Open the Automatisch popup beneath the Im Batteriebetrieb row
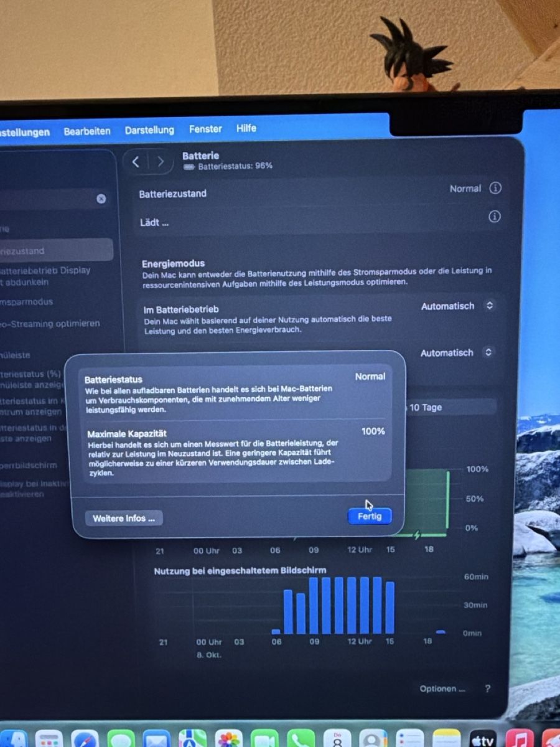Image resolution: width=560 pixels, height=747 pixels. (457, 353)
